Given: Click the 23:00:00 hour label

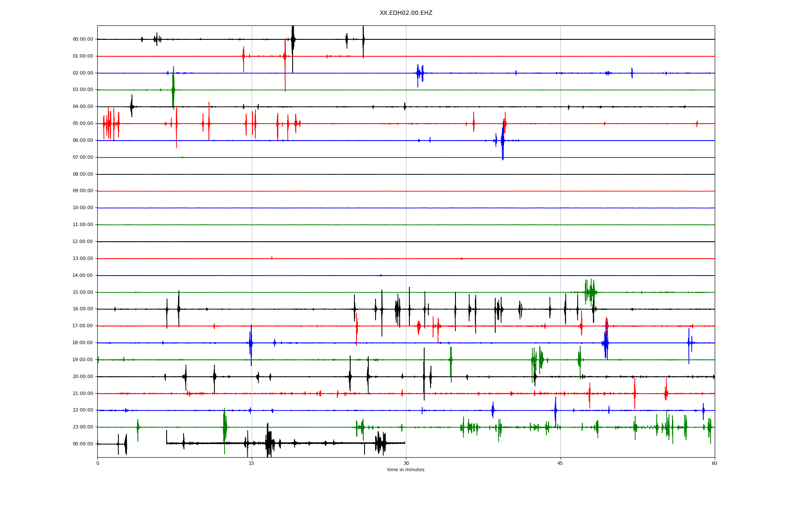Looking at the screenshot, I should tap(83, 427).
